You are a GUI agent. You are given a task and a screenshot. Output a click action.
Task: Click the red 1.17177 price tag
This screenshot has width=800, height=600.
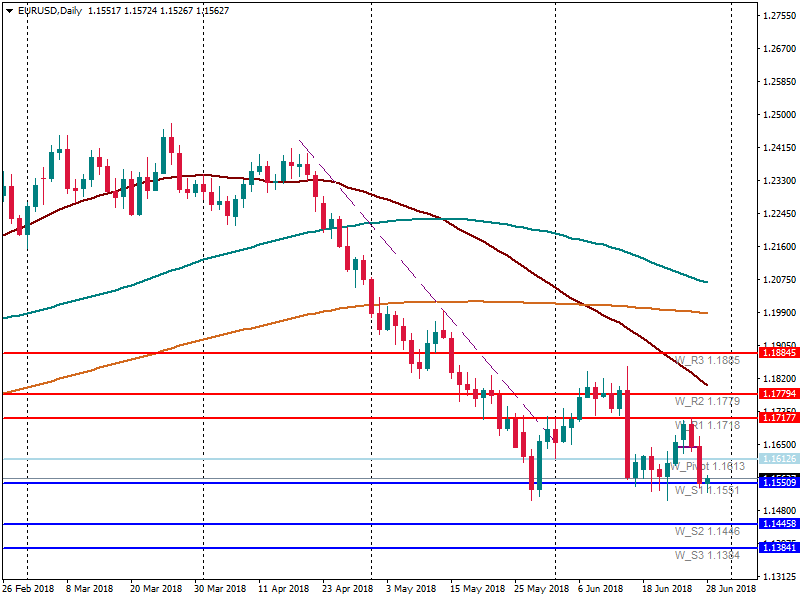pos(779,418)
